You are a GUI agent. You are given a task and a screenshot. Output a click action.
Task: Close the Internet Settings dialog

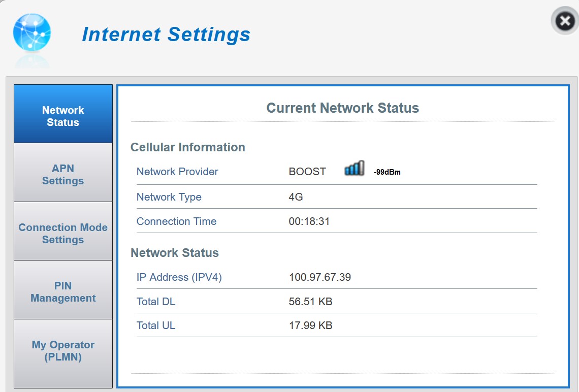coord(564,21)
